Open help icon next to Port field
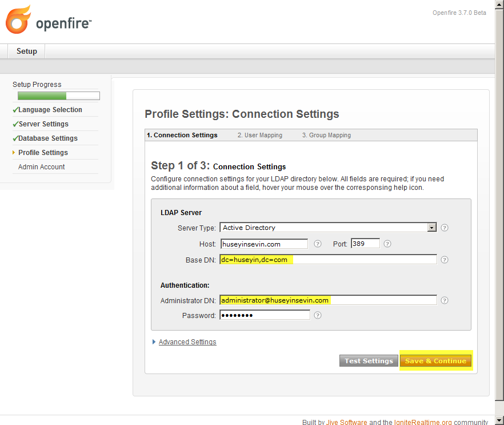Viewport: 504px width, 425px height. coord(387,244)
